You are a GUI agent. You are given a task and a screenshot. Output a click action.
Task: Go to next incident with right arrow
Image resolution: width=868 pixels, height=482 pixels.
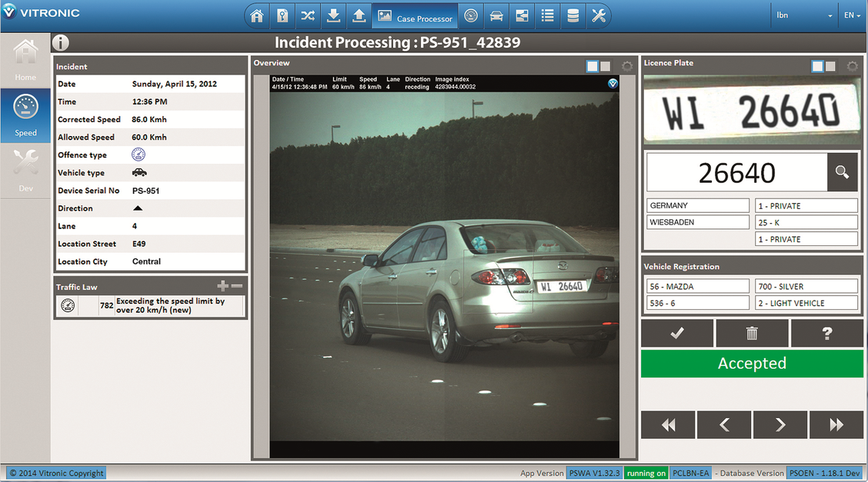[780, 424]
